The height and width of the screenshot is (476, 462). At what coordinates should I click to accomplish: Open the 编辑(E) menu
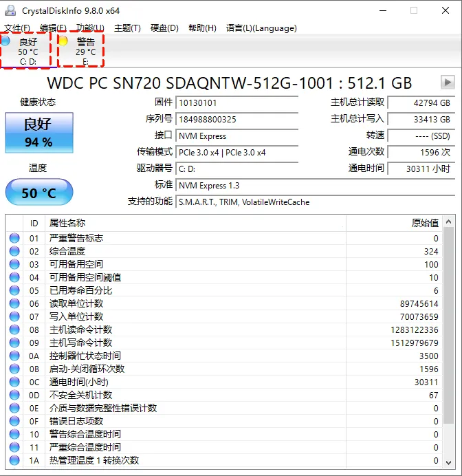pyautogui.click(x=53, y=28)
